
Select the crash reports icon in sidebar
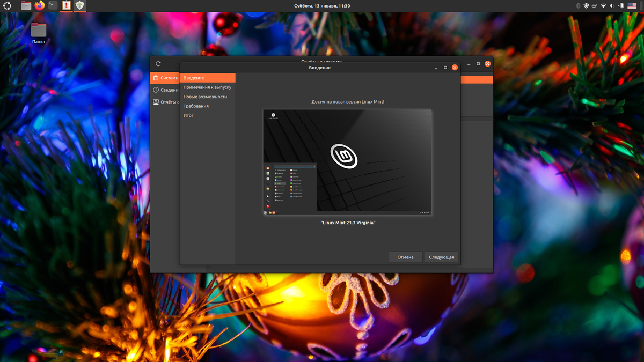(x=156, y=102)
